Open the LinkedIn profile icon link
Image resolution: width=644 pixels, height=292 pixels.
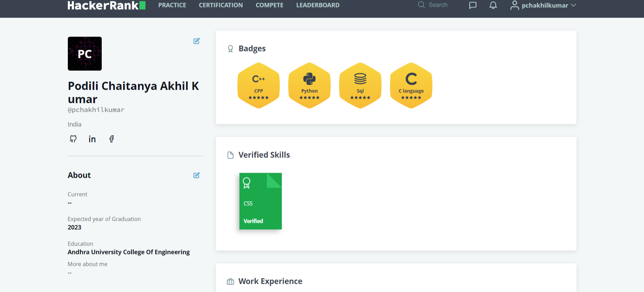[92, 139]
